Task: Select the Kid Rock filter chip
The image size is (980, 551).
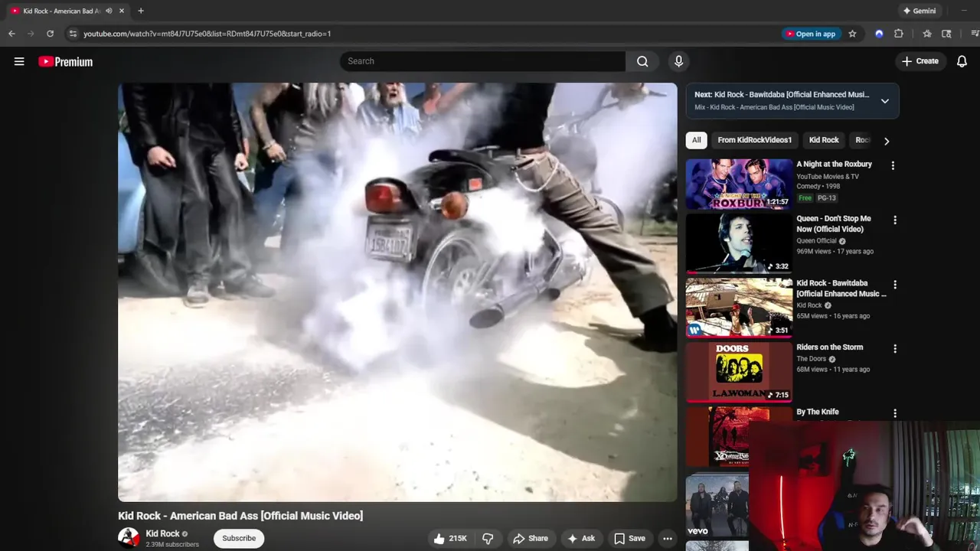Action: (824, 140)
